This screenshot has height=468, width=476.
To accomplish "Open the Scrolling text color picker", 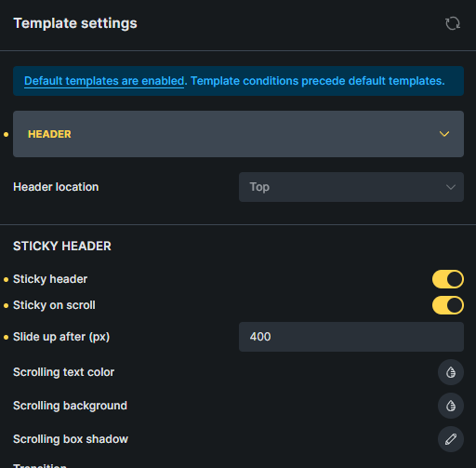I will (x=451, y=372).
